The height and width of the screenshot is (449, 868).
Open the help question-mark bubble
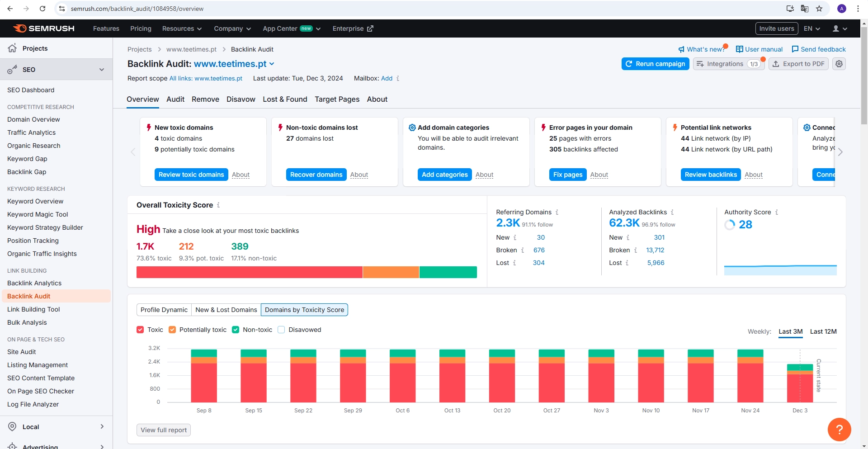(x=839, y=430)
